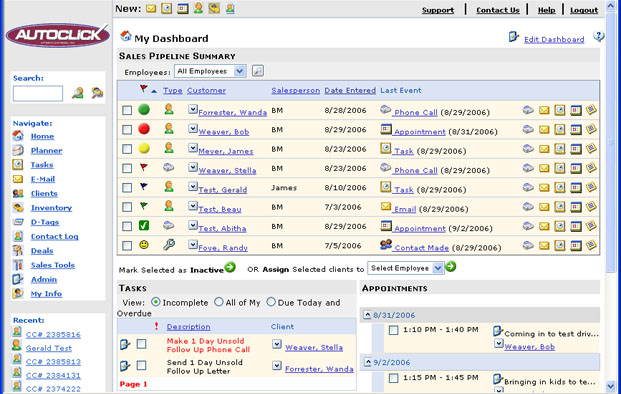Click the Support link

pyautogui.click(x=438, y=10)
